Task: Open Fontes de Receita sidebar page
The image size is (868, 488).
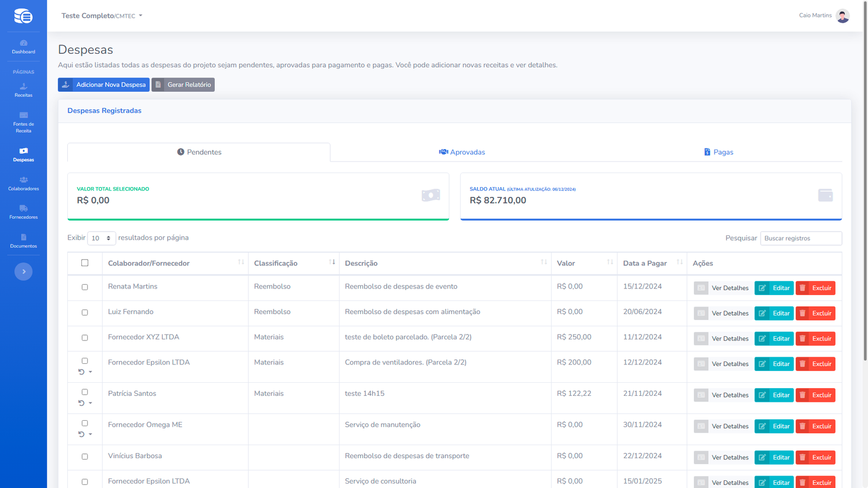Action: [x=23, y=123]
